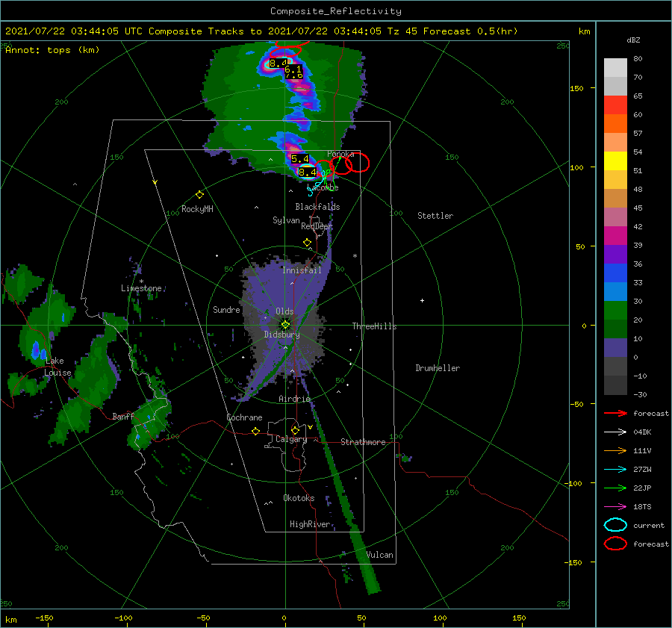Click the Composite_Reflectivity title
672x628 pixels.
pos(336,11)
